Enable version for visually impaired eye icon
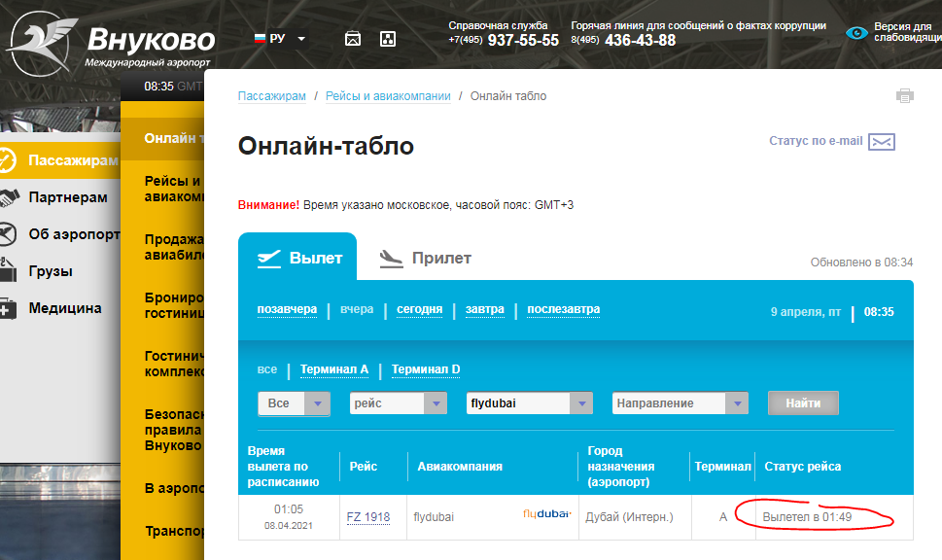942x560 pixels. 856,33
